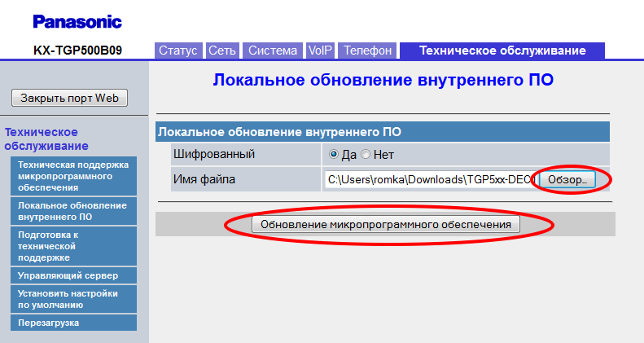This screenshot has width=644, height=343.
Task: Click the Закрыть порт Web button
Action: pyautogui.click(x=69, y=98)
